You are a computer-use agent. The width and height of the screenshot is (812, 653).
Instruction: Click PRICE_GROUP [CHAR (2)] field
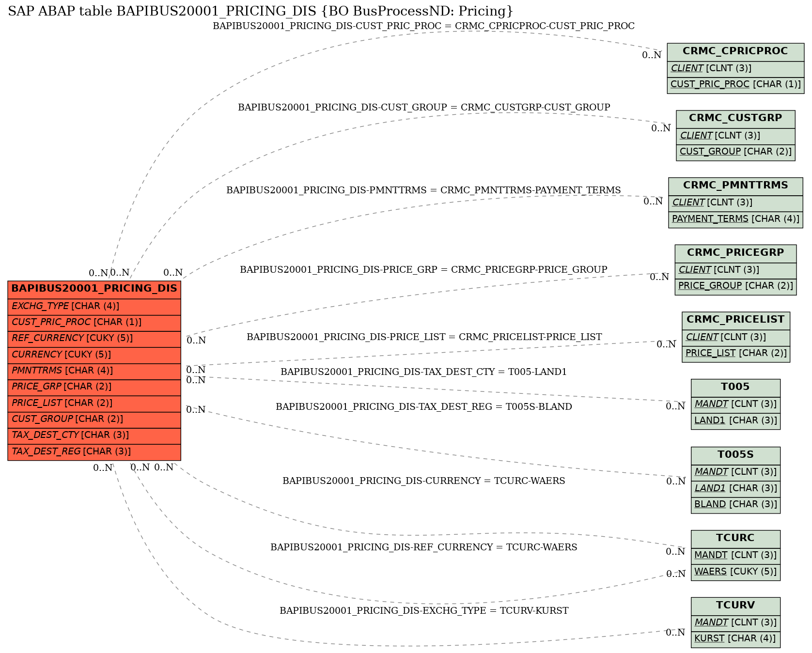tap(735, 286)
